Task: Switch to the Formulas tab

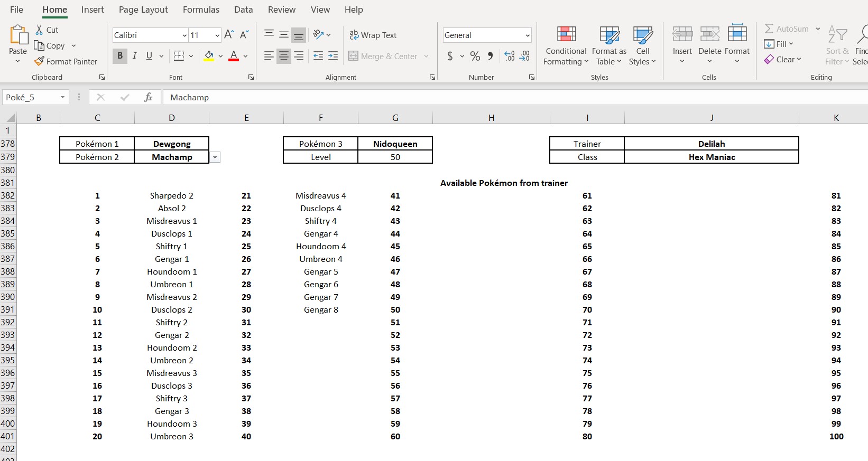Action: click(201, 10)
